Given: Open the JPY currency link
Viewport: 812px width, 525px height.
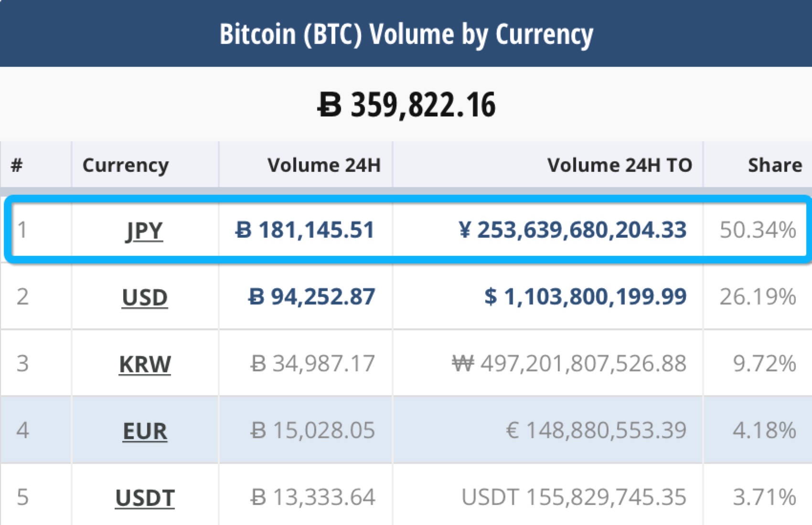Looking at the screenshot, I should coord(144,231).
